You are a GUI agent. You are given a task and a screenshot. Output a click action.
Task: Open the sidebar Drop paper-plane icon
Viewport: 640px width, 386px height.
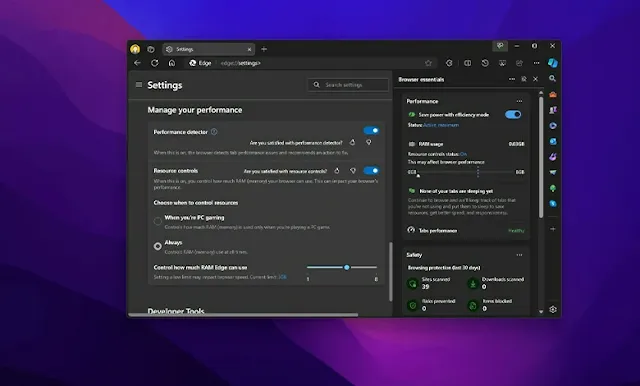pos(553,173)
